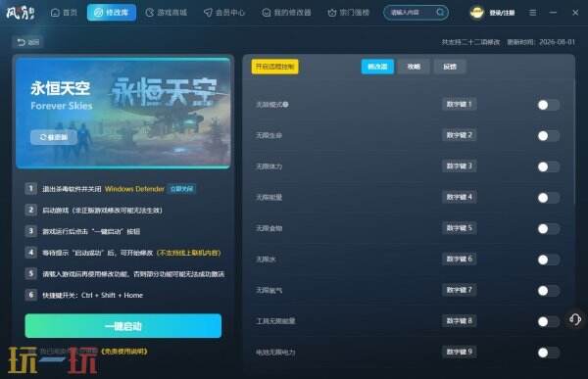Image resolution: width=588 pixels, height=379 pixels.
Task: Click the user avatar icon
Action: point(477,13)
